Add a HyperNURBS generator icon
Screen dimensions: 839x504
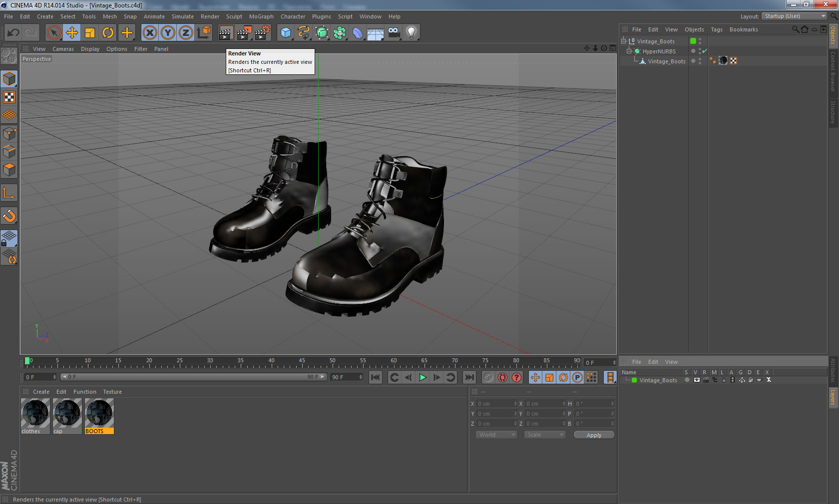(x=322, y=33)
